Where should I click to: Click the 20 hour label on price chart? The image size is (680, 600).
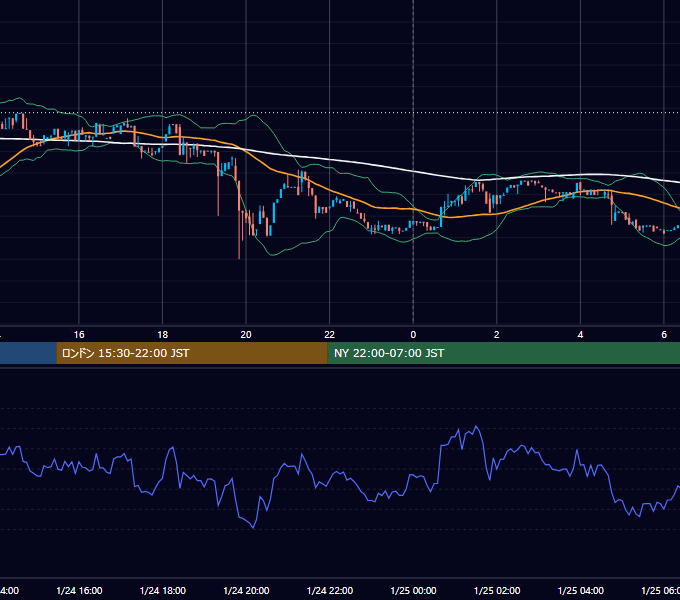click(x=246, y=335)
